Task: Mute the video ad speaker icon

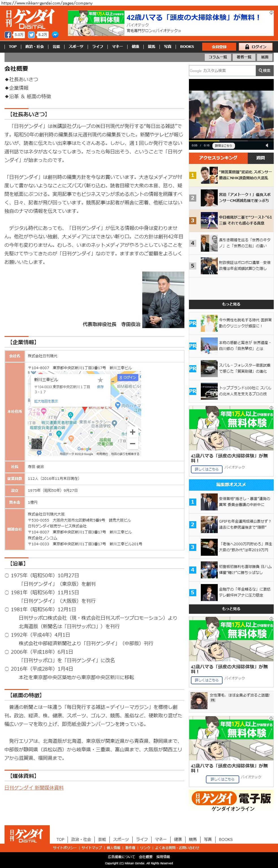Action: click(x=267, y=145)
